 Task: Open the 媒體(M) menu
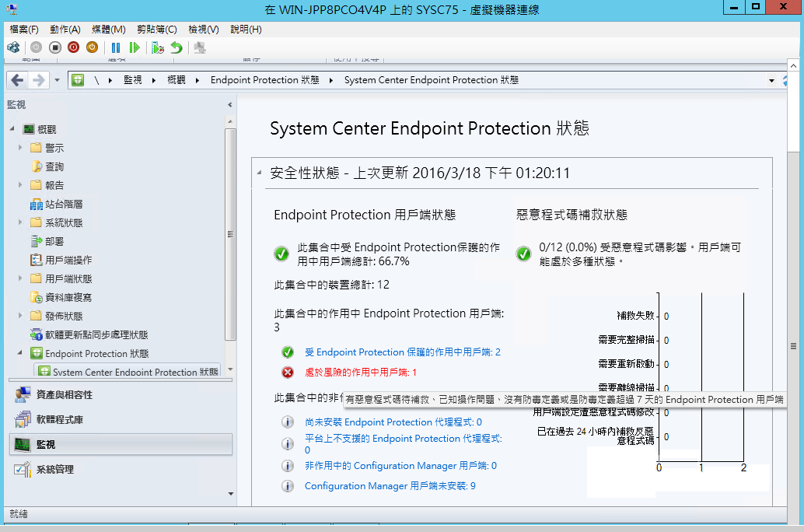pos(109,30)
